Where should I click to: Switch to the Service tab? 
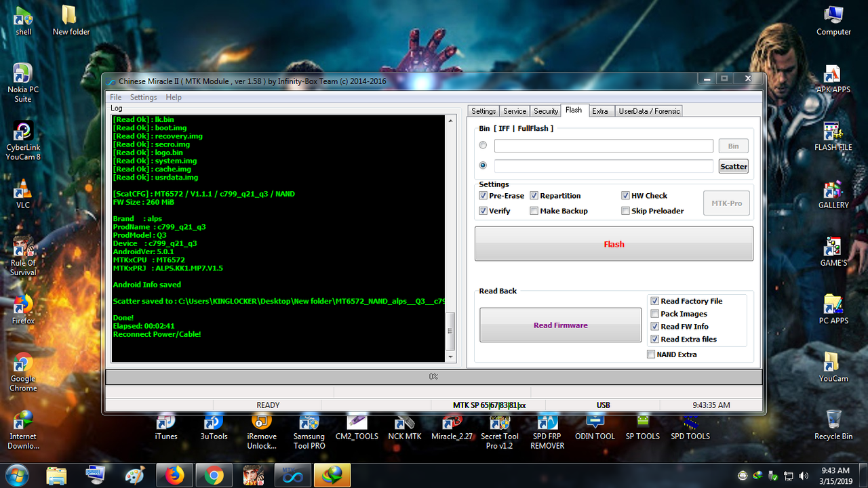[x=515, y=111]
